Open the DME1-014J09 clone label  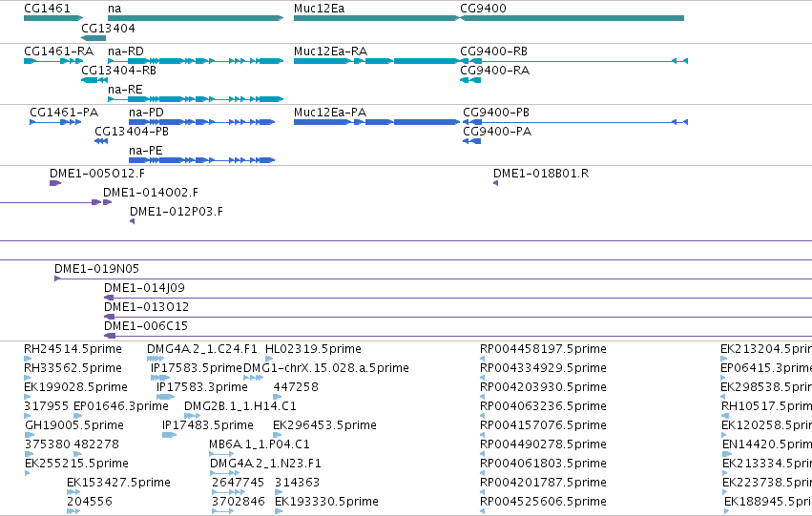pyautogui.click(x=144, y=288)
